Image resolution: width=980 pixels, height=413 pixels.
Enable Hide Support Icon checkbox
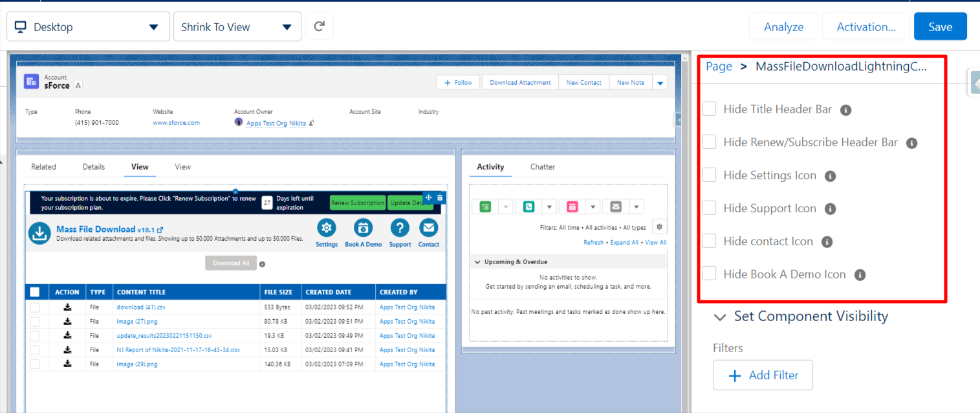click(709, 208)
